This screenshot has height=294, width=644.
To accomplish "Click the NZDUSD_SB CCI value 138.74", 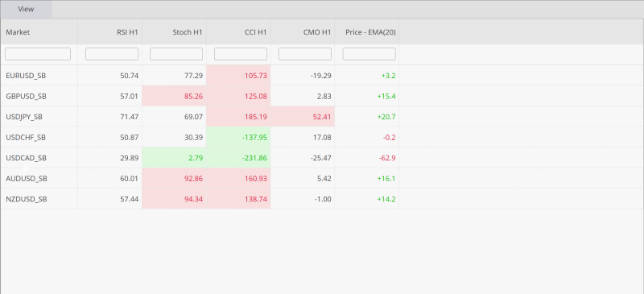I will tap(254, 199).
